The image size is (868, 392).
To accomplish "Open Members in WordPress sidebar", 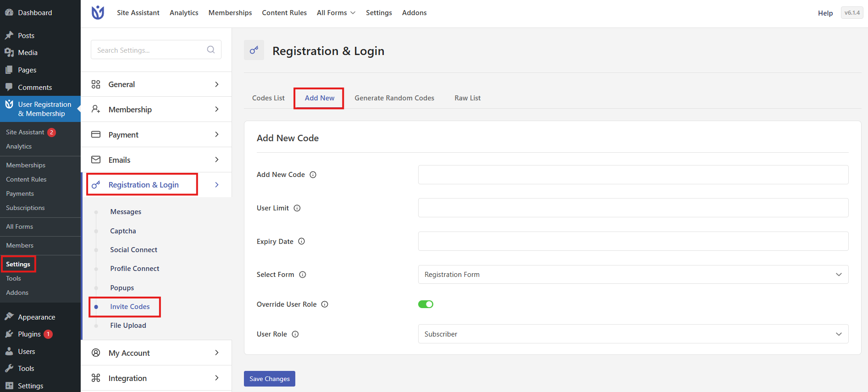I will [x=20, y=245].
